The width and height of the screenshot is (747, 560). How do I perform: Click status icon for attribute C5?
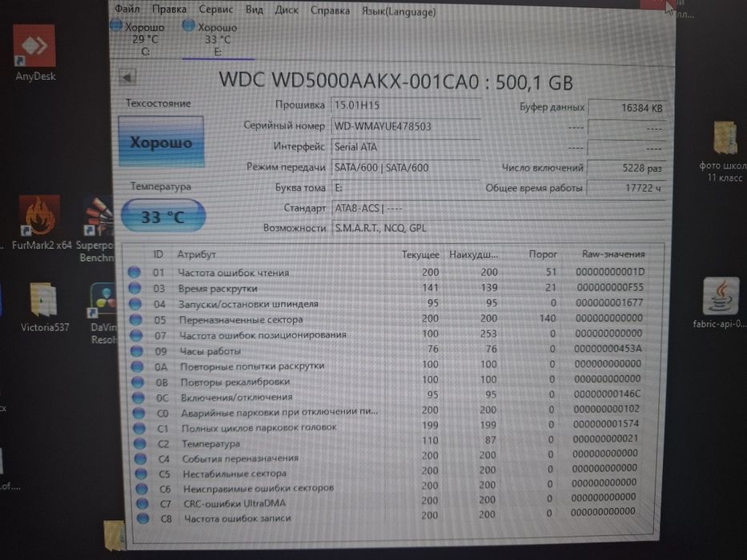tap(141, 474)
